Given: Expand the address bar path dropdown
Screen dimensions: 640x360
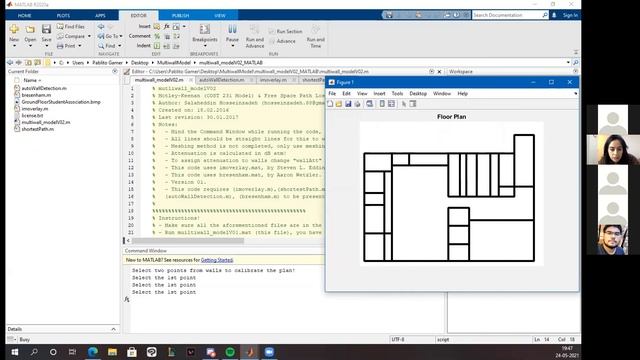Looking at the screenshot, I should pos(568,63).
